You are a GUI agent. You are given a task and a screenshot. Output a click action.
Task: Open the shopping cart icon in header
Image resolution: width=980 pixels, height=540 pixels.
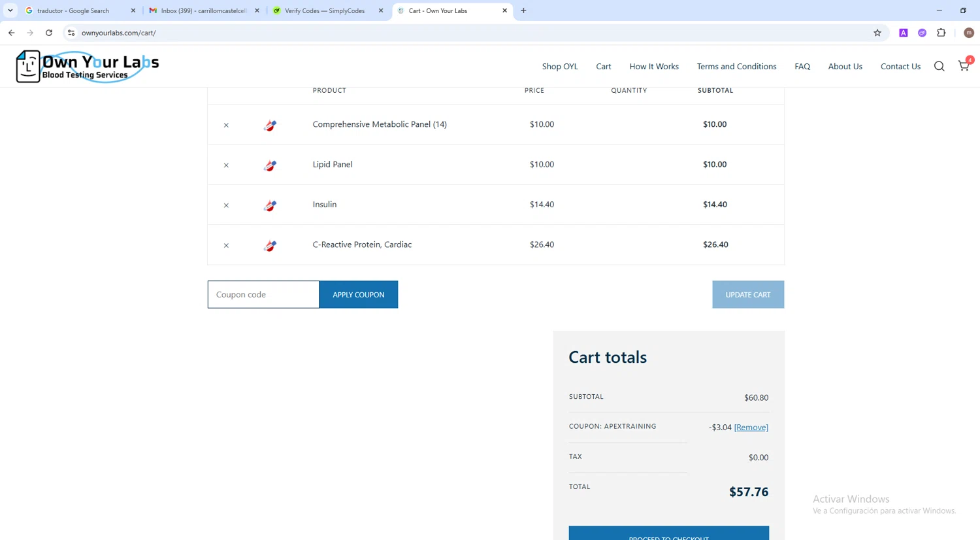(x=964, y=65)
